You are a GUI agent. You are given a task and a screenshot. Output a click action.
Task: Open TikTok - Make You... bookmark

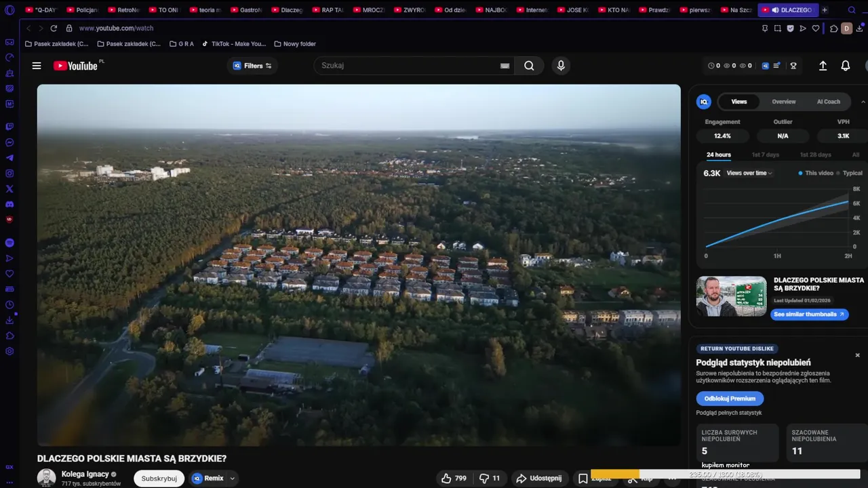point(233,44)
